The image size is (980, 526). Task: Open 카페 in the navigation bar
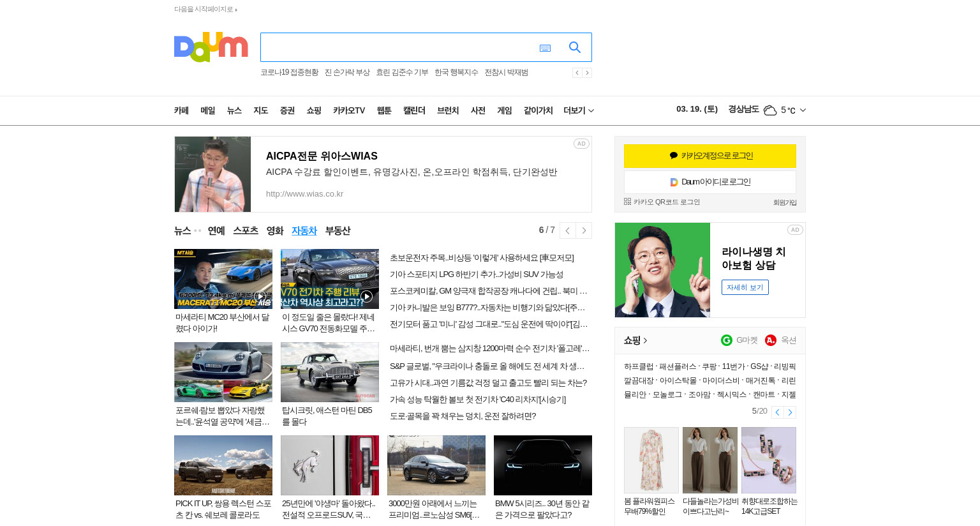coord(181,110)
